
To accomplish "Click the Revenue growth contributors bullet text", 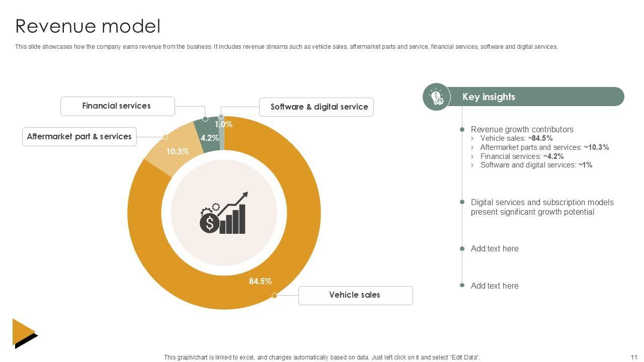I will coord(522,129).
